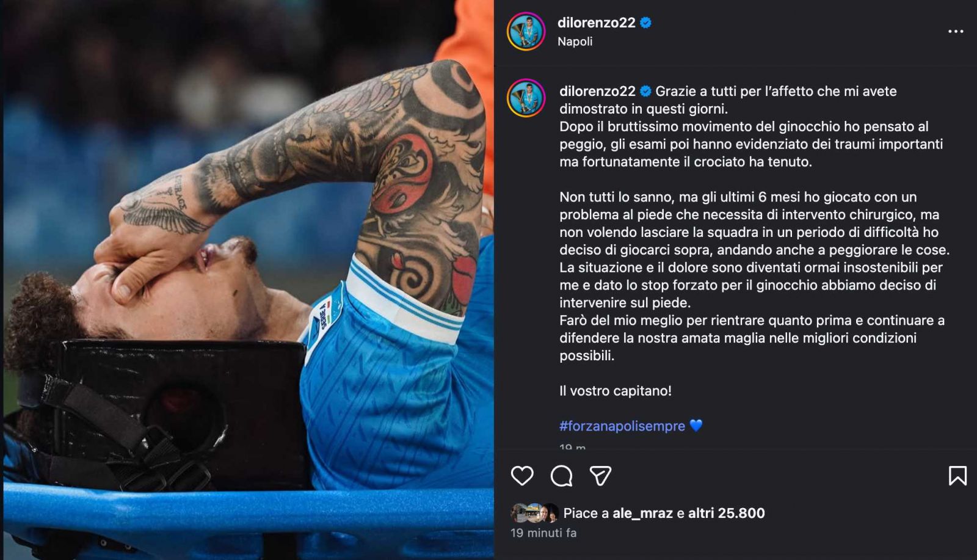Viewport: 977px width, 560px height.
Task: Open the dilorenzo22 username in the header
Action: (596, 23)
